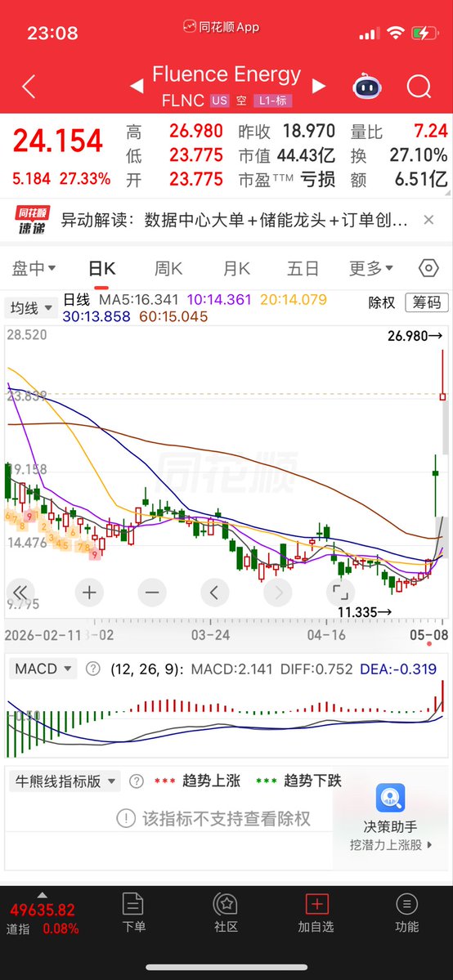Go to next stock with right triangle
This screenshot has width=453, height=980.
click(318, 87)
